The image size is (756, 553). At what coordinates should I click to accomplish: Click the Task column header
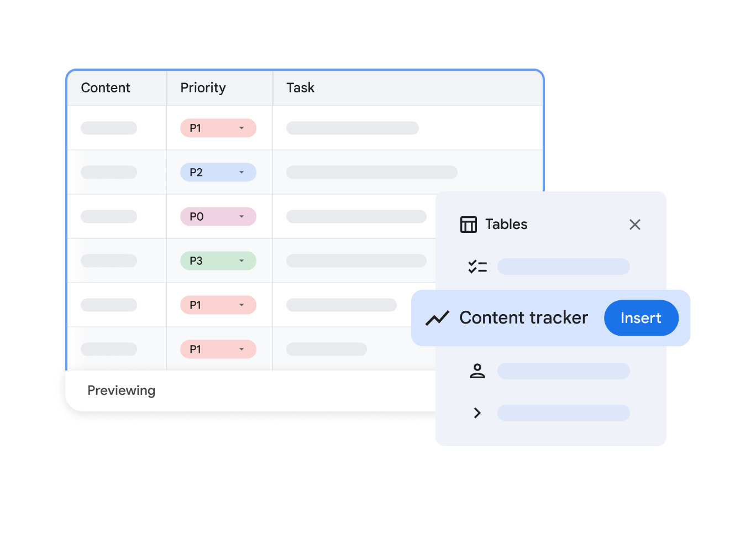click(300, 88)
